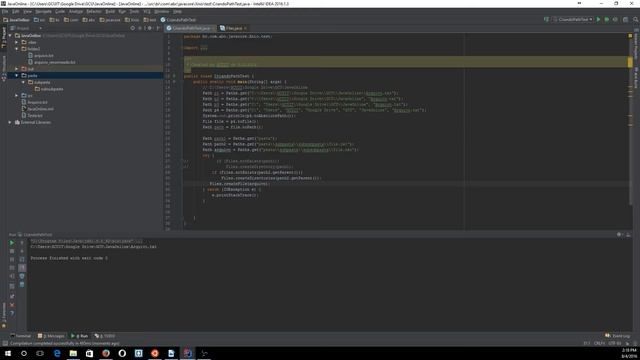This screenshot has height=360, width=640.
Task: Click JavaOnline breadcrumb in navigation bar
Action: pos(16,20)
